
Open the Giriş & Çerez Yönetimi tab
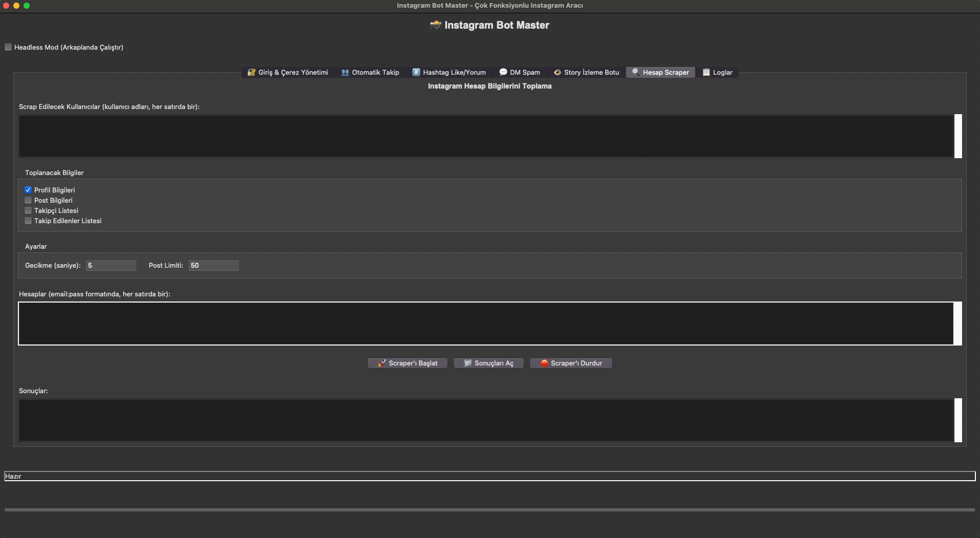288,72
